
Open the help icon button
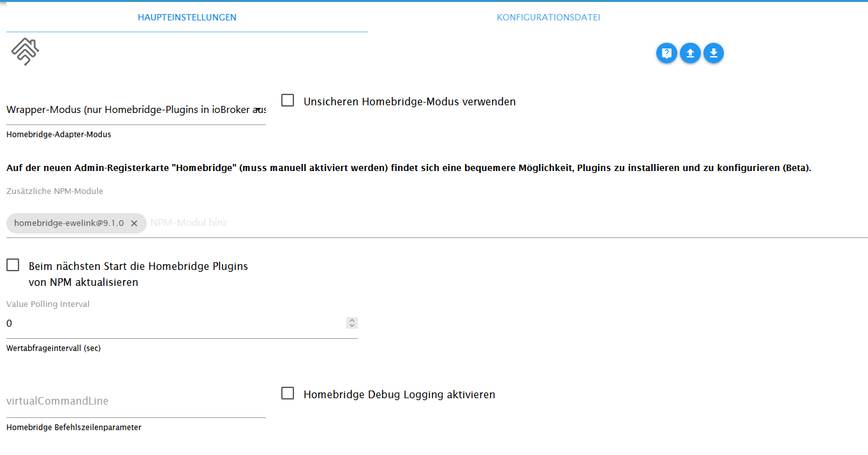tap(666, 54)
